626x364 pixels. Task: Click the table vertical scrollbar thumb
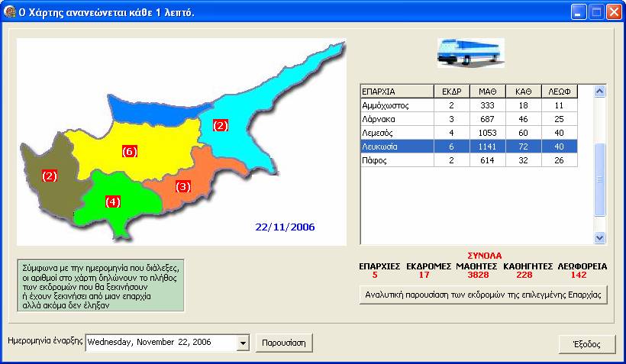pos(599,179)
